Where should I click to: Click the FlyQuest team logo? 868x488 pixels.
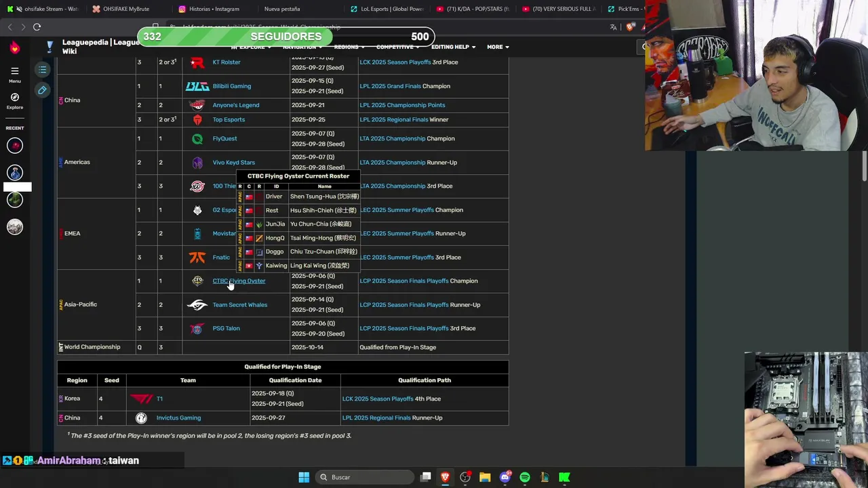coord(197,139)
